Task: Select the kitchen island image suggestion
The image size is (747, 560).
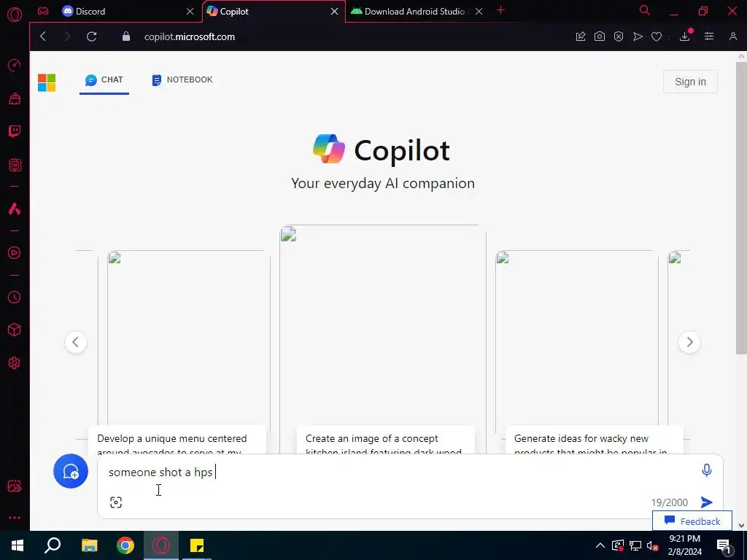Action: [x=385, y=440]
